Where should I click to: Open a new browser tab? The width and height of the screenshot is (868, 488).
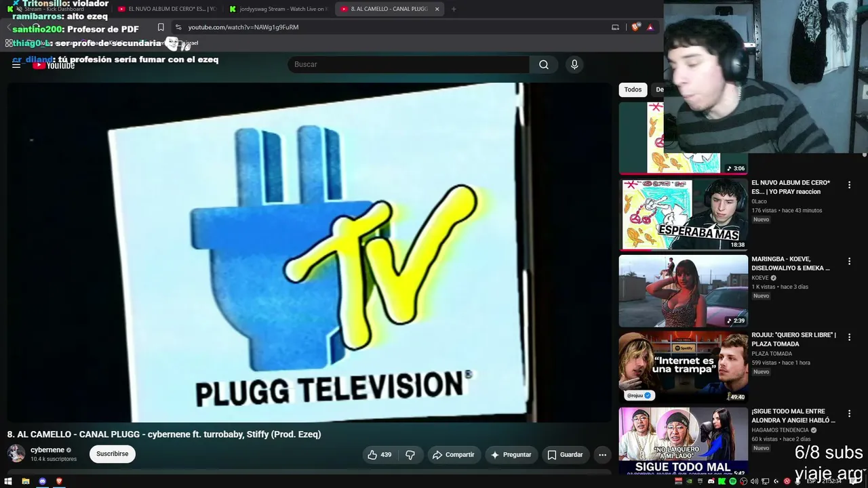click(454, 9)
